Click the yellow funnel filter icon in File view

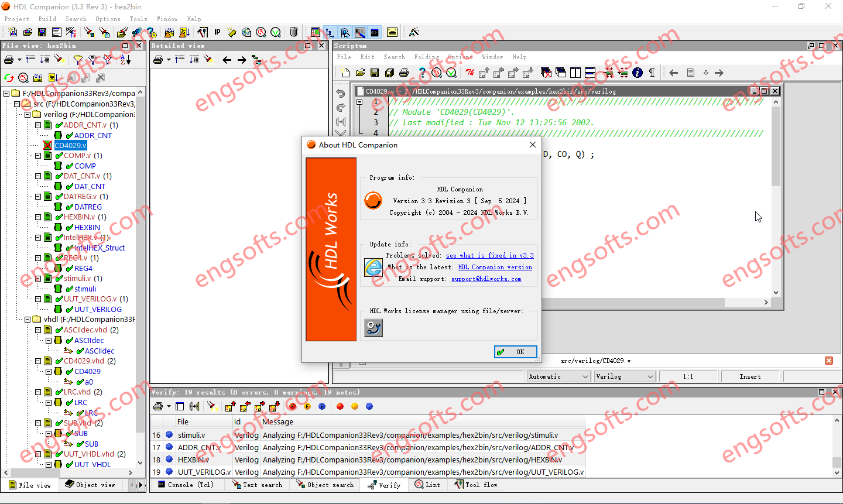pyautogui.click(x=78, y=60)
